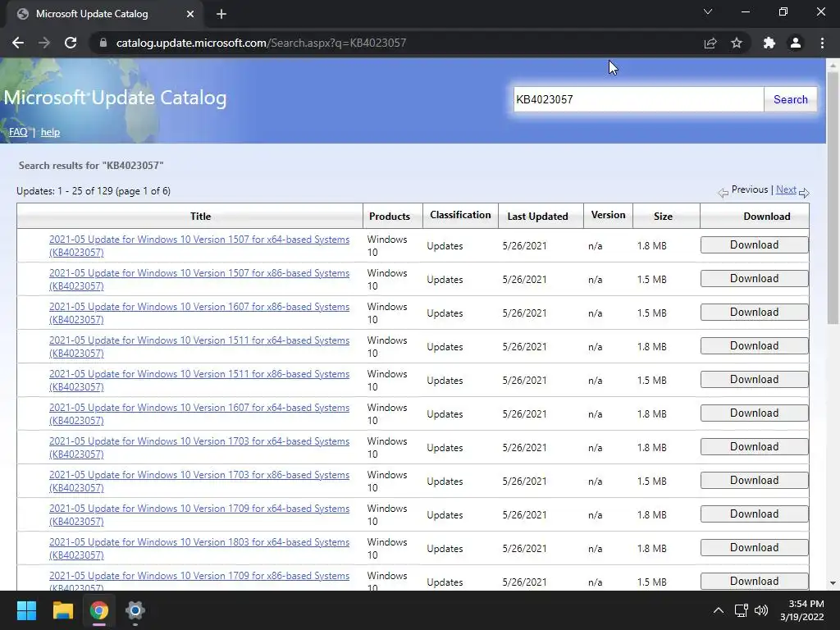Open Version 1703 x86-based update link
This screenshot has height=630, width=840.
(199, 482)
